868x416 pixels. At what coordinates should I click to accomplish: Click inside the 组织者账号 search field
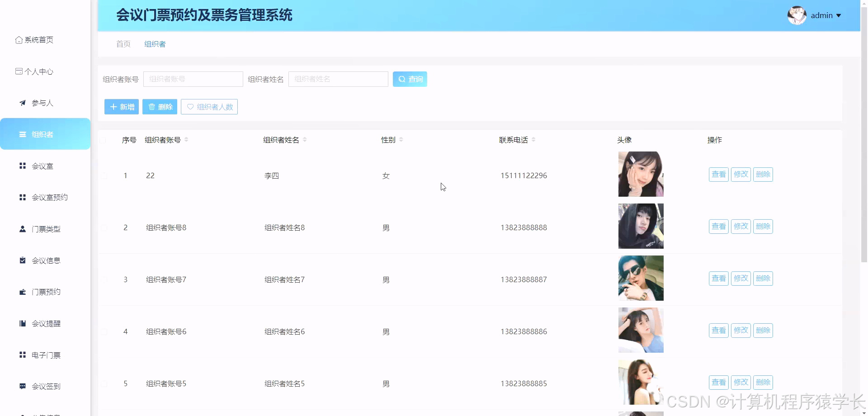click(x=193, y=79)
